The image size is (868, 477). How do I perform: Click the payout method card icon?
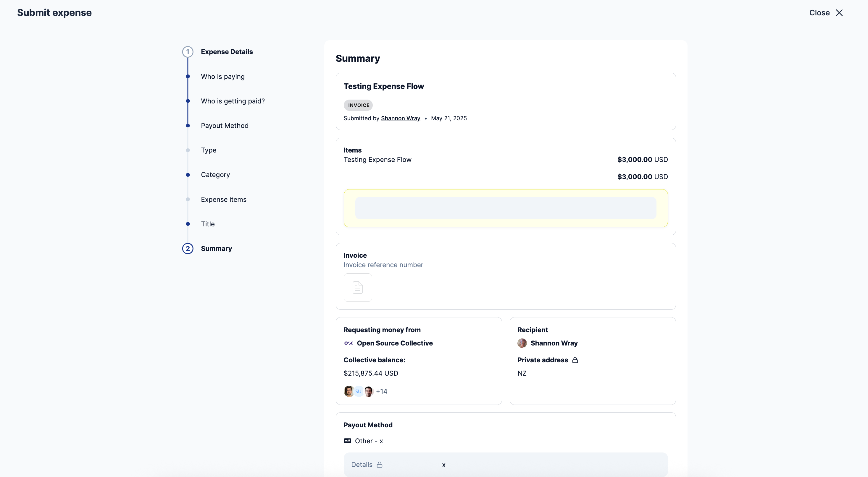[x=347, y=441]
